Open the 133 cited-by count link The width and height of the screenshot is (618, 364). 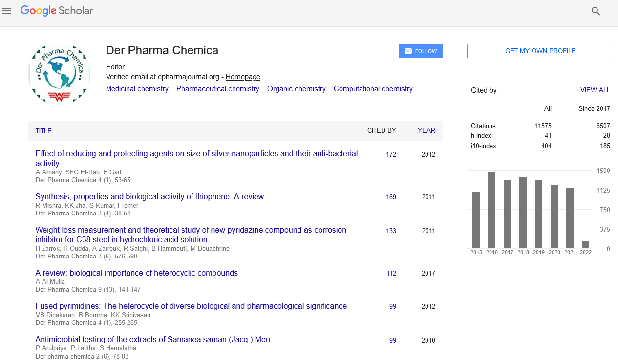pyautogui.click(x=391, y=231)
